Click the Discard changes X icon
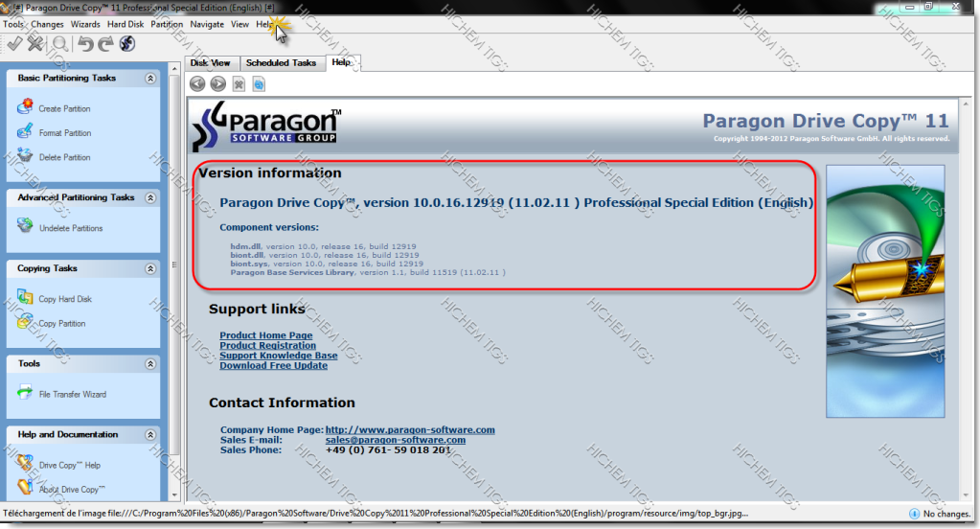 click(36, 44)
